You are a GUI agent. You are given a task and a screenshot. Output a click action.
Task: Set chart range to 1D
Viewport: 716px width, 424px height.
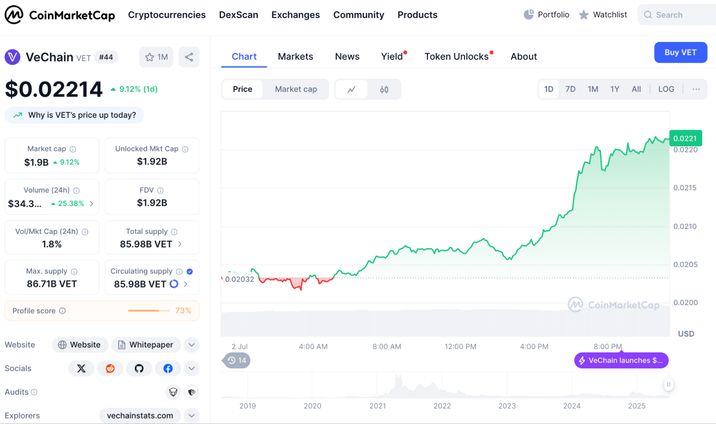pos(549,89)
